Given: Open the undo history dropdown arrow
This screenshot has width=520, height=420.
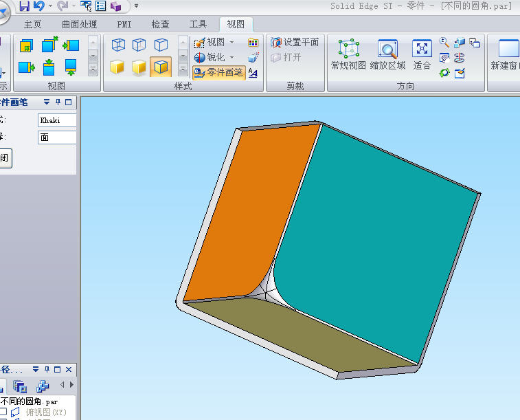Looking at the screenshot, I should (x=50, y=5).
